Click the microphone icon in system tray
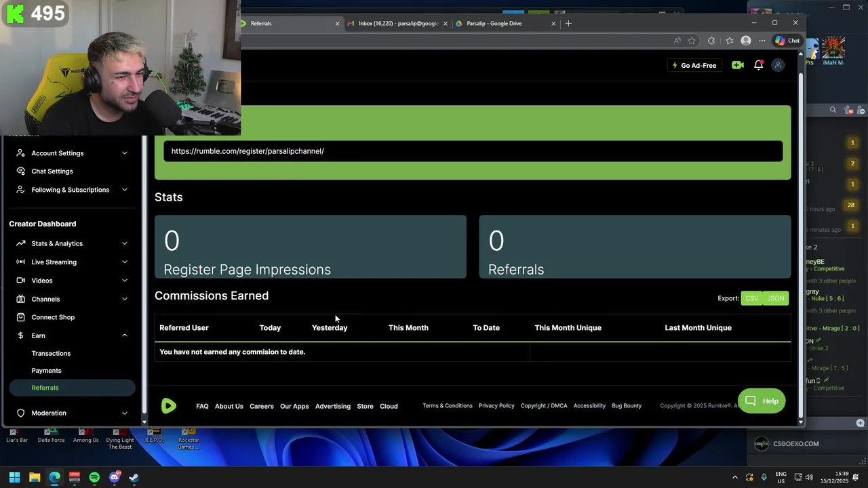Screen dimensions: 868x488 (x=764, y=477)
